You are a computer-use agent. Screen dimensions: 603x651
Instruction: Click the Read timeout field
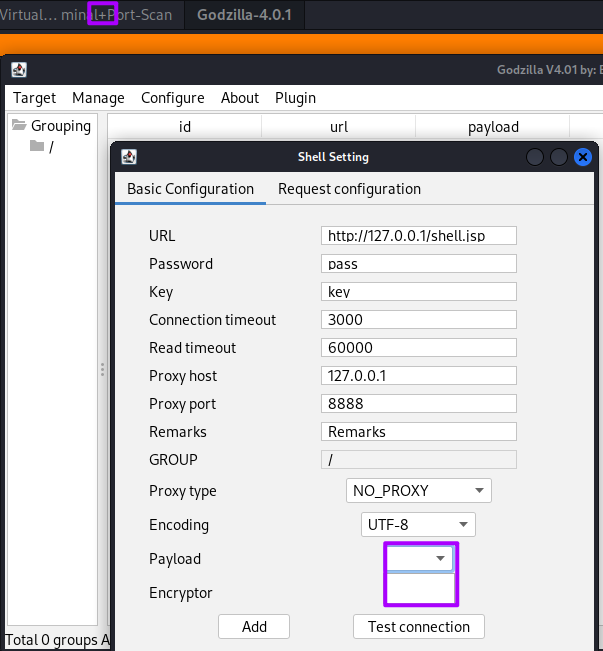click(x=419, y=348)
